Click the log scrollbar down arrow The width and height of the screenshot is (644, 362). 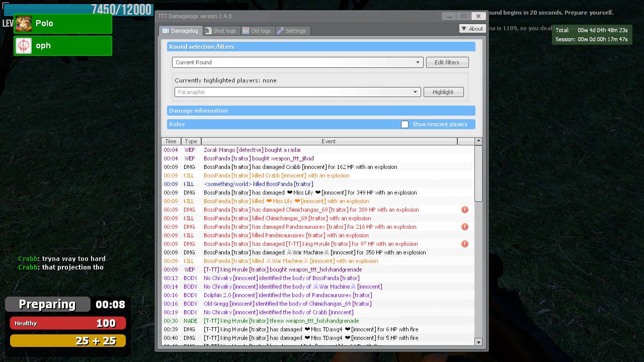[478, 342]
